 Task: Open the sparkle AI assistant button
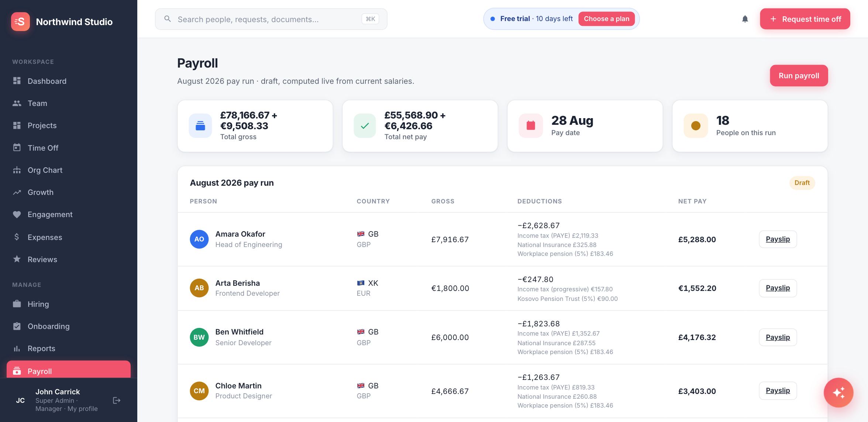coord(838,392)
